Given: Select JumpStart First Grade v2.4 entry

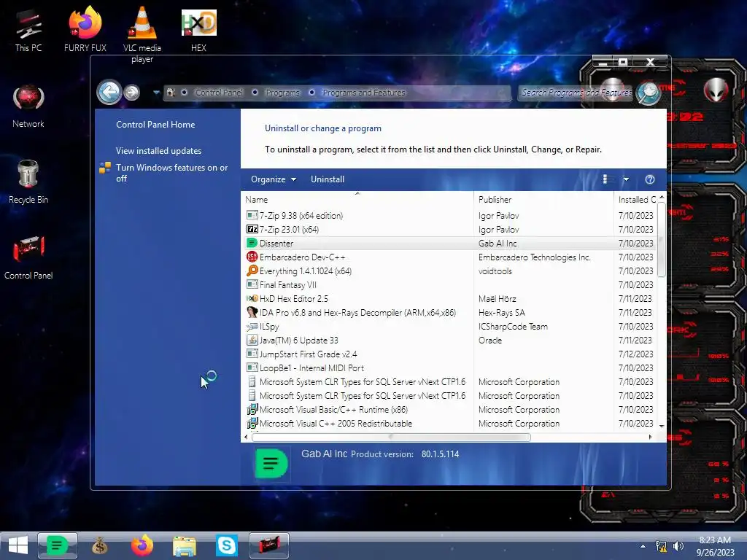Looking at the screenshot, I should 449,354.
